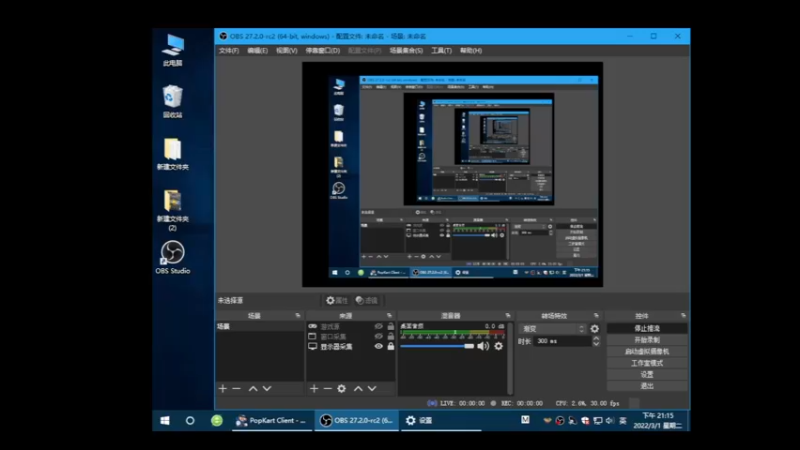Open the 编辑(E) menu

[x=257, y=51]
